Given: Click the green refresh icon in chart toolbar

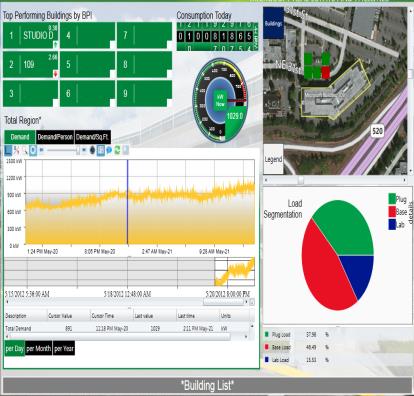Looking at the screenshot, I should pyautogui.click(x=117, y=150).
